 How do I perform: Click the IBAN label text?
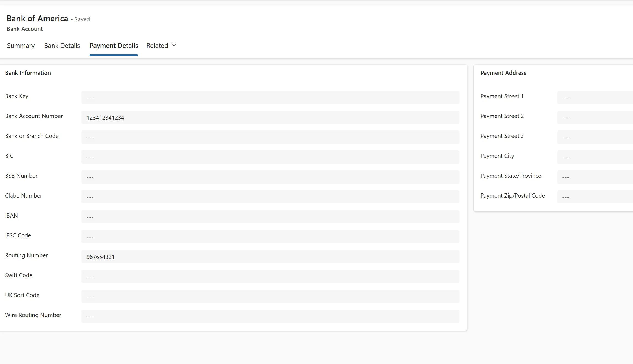pos(11,216)
